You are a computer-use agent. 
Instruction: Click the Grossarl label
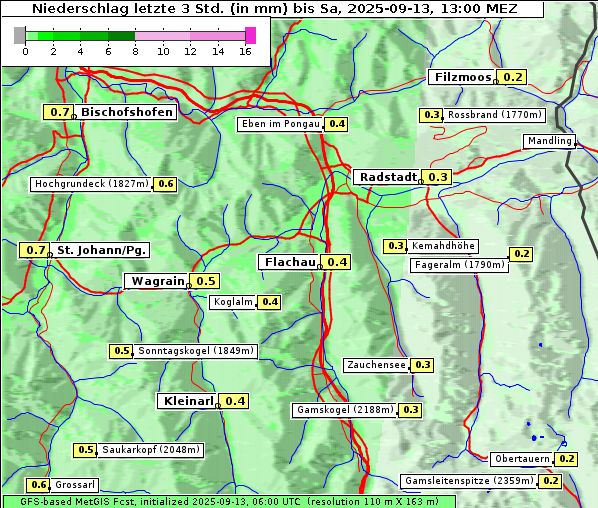click(74, 485)
